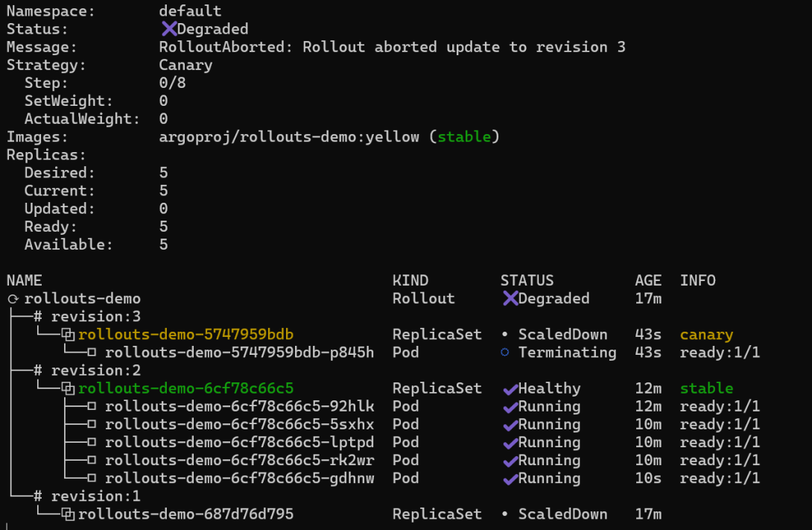Screen dimensions: 812x530
Task: Click the ReplicaSet icon for rollouts-demo-5747959bdb
Action: coord(69,335)
